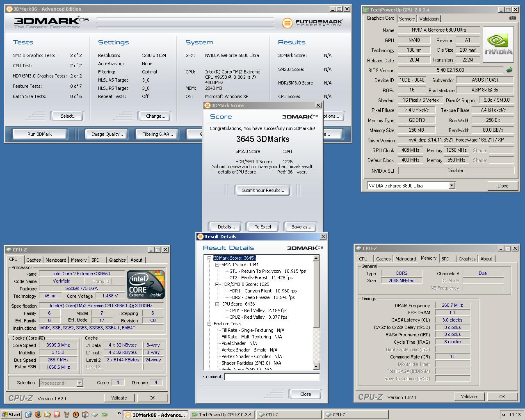
Task: Click the green GPU-Z quick launch icon
Action: tap(104, 414)
